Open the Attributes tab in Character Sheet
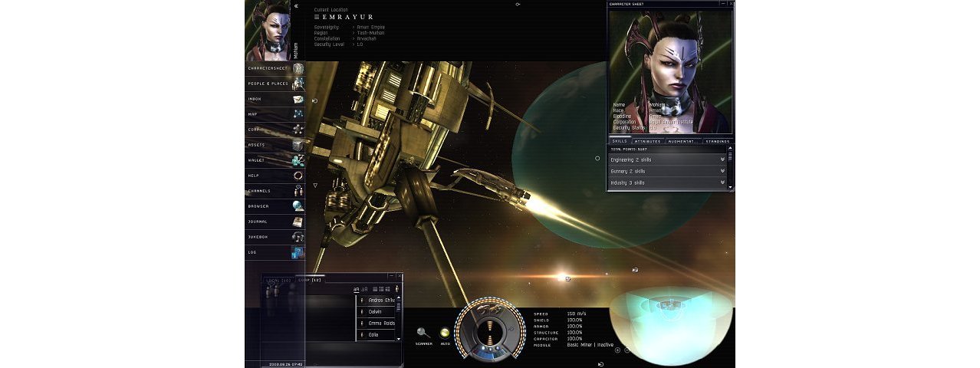The height and width of the screenshot is (368, 980). click(x=648, y=141)
